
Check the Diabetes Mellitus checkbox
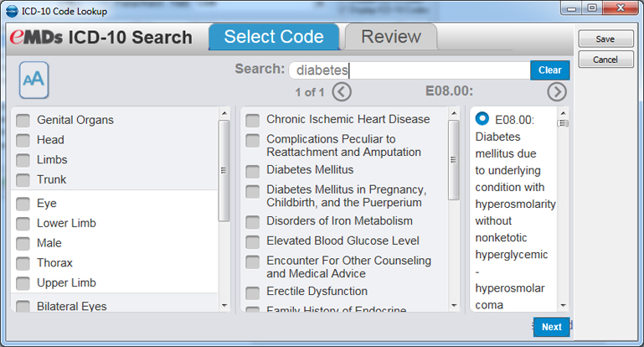tap(253, 171)
